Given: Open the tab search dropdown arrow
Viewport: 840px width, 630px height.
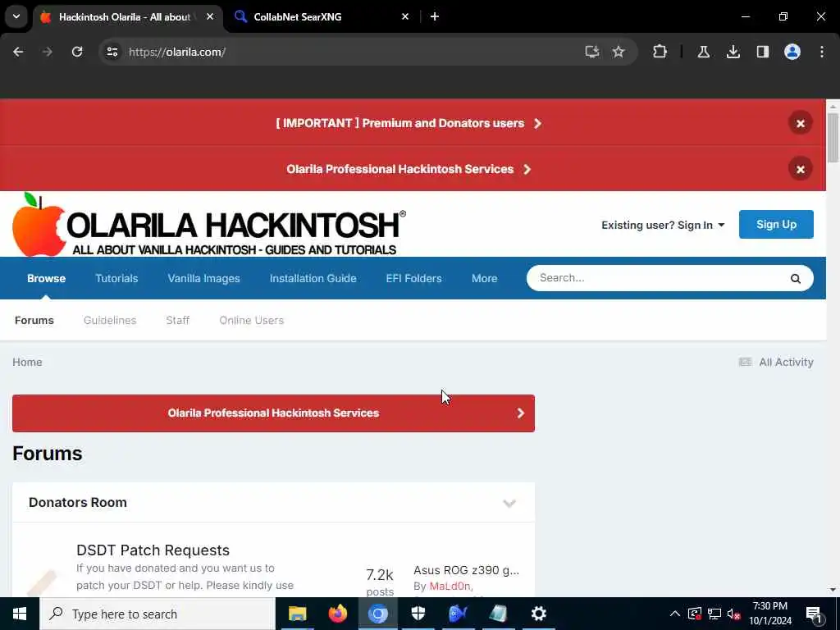Looking at the screenshot, I should (16, 16).
